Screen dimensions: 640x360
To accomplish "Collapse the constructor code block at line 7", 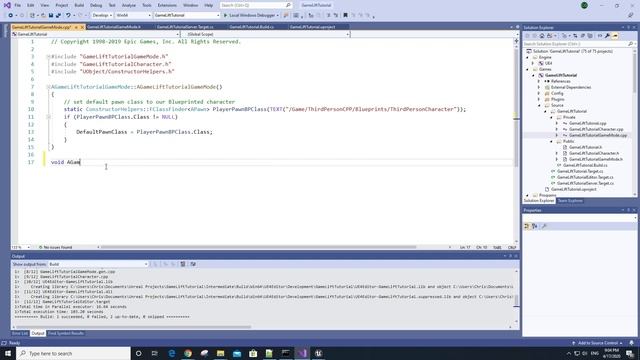I will tap(48, 87).
